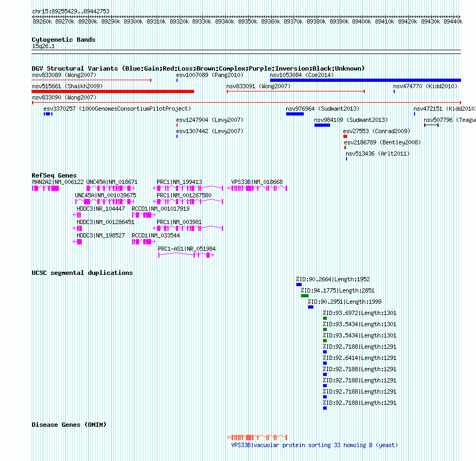The width and height of the screenshot is (476, 461).
Task: Select the UCSC segmental duplications track heading
Action: pos(82,273)
